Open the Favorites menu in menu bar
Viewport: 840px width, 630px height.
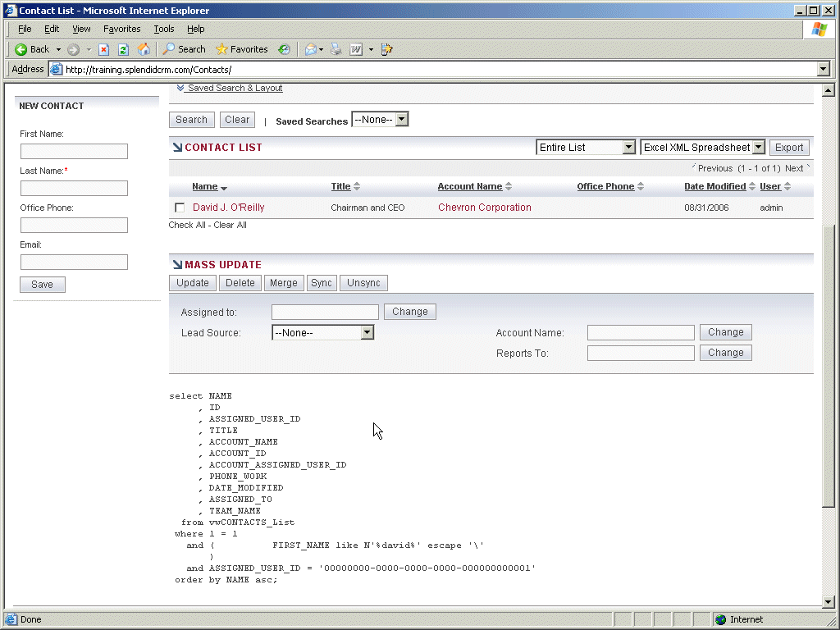point(121,29)
